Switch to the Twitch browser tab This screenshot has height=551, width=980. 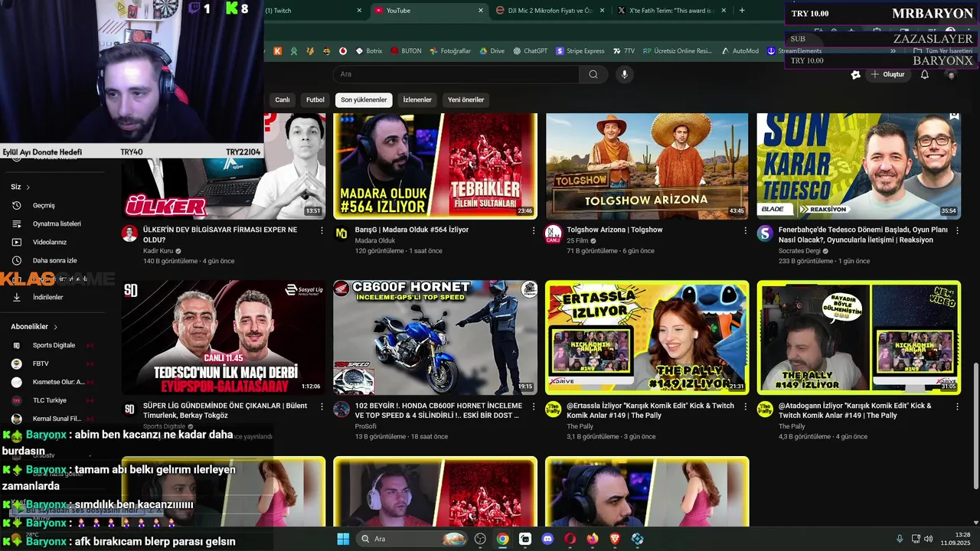pyautogui.click(x=314, y=11)
